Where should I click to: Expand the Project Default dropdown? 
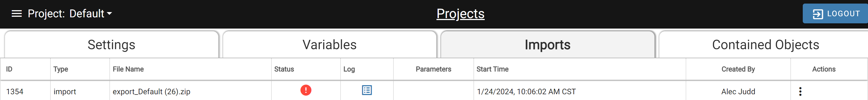click(x=70, y=13)
